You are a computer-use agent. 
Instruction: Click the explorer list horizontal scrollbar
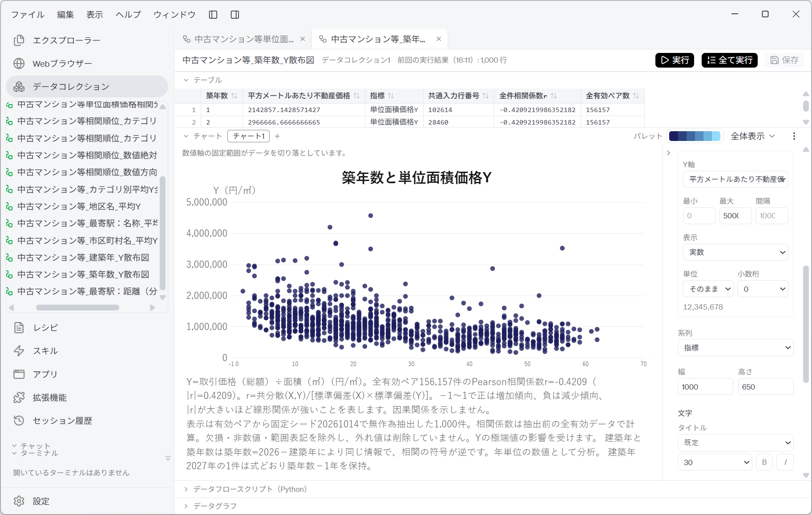pyautogui.click(x=77, y=308)
